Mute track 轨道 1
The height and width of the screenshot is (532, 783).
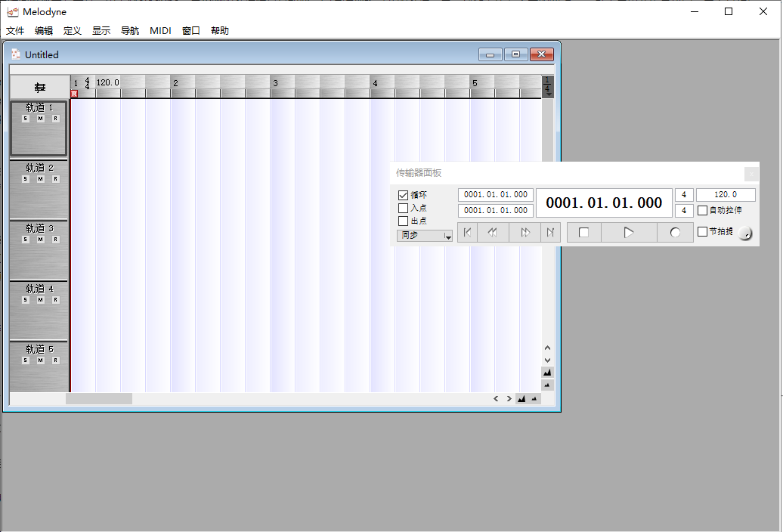coord(41,119)
